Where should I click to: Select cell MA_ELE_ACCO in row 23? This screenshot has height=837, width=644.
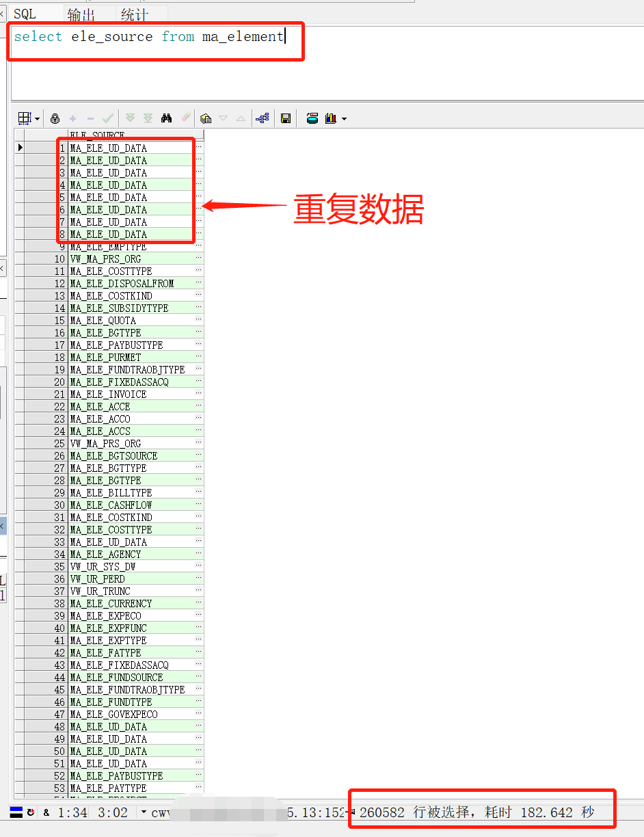click(131, 418)
